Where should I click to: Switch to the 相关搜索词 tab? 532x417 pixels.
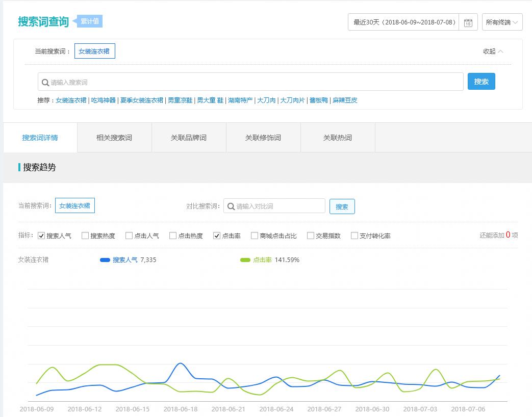pos(114,137)
